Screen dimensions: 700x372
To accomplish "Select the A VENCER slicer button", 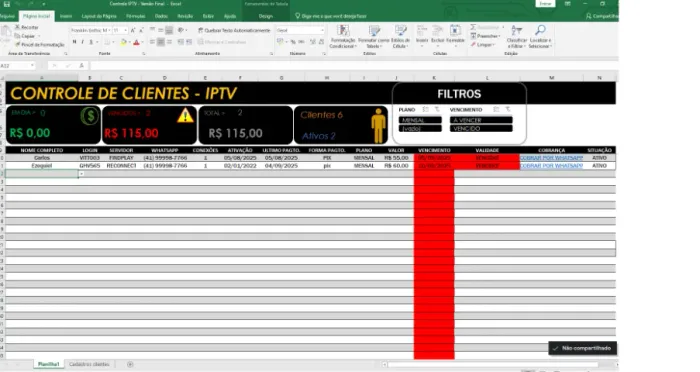I will click(481, 120).
